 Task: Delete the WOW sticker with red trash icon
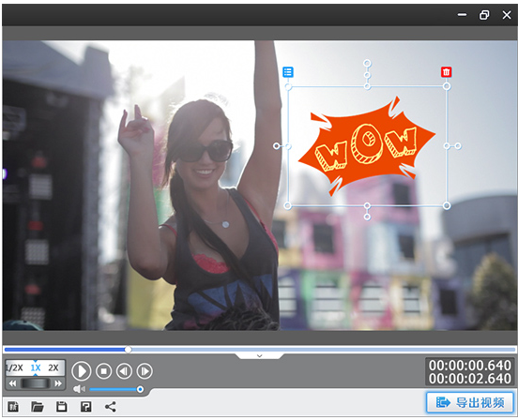pos(447,72)
